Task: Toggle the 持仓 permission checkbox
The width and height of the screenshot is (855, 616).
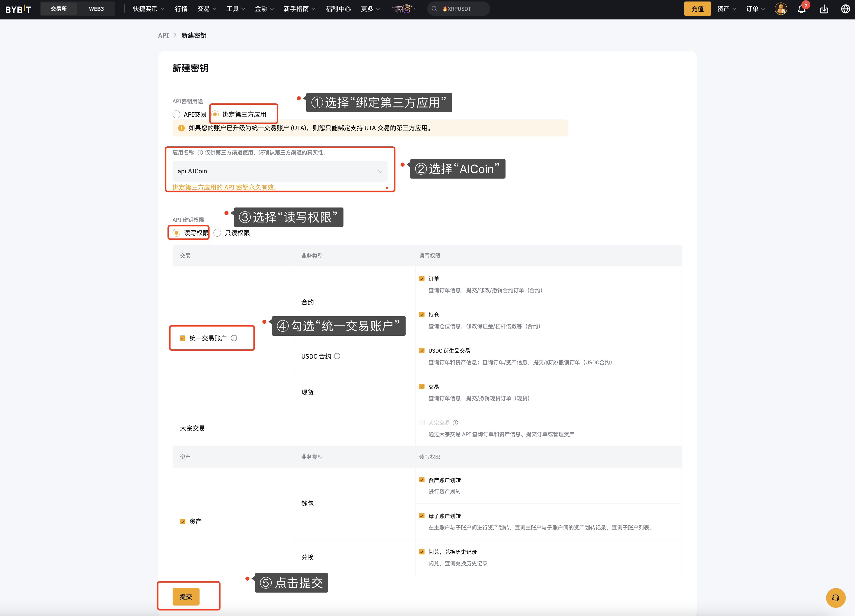Action: [x=422, y=314]
